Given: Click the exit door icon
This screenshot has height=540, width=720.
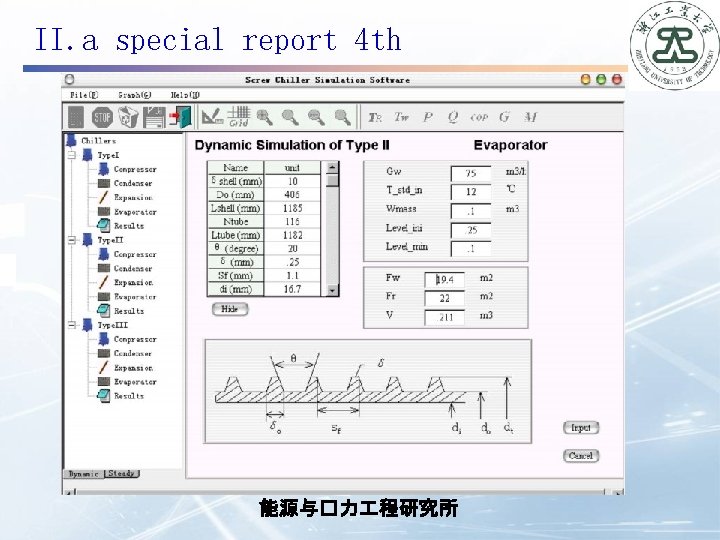Looking at the screenshot, I should (180, 117).
